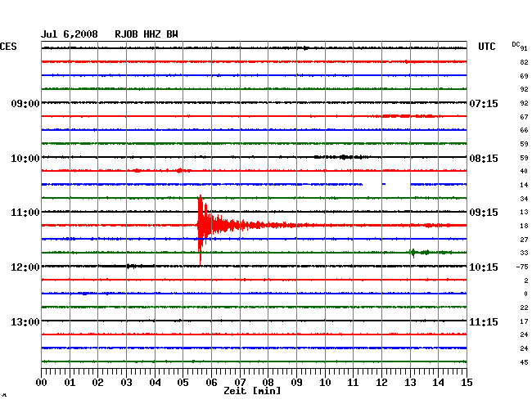The image size is (532, 404).
Task: Click the DC value '40'
Action: click(524, 171)
